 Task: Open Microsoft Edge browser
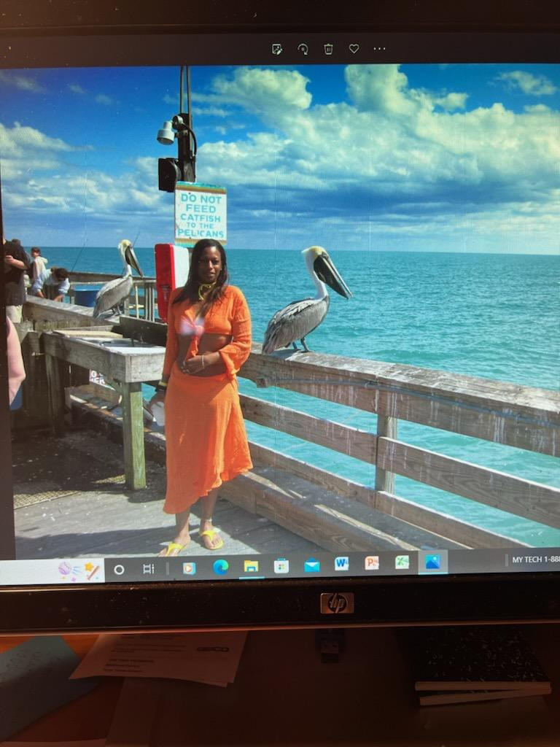pos(220,567)
